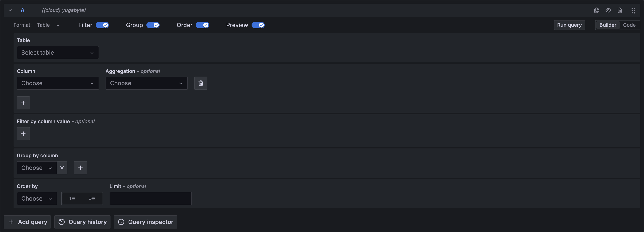Screen dimensions: 644x232
Task: Disable the Filter toggle
Action: (x=102, y=25)
